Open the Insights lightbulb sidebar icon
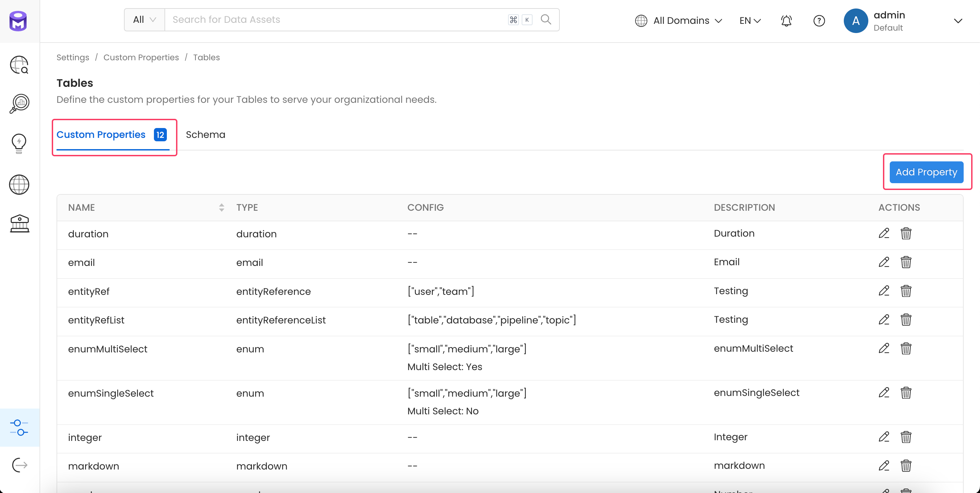The height and width of the screenshot is (493, 980). 19,144
